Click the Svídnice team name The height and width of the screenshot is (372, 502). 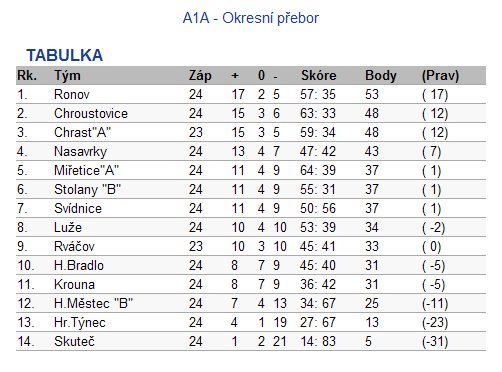(x=78, y=208)
